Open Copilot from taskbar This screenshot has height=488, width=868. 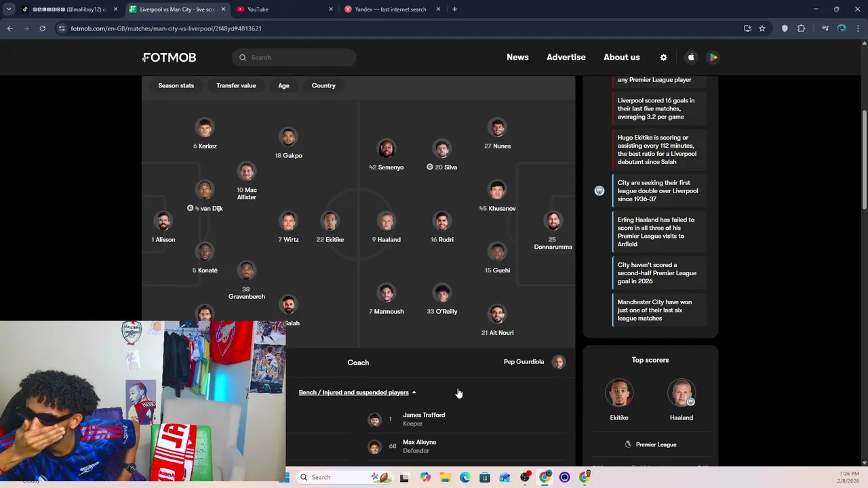pos(425,477)
